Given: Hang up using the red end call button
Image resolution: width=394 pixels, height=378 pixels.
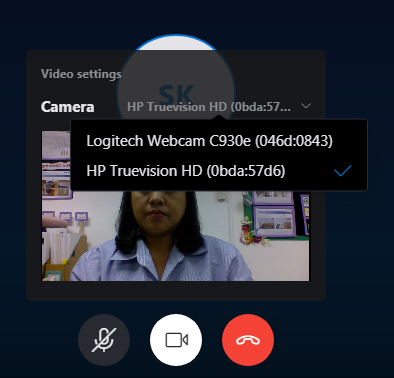Looking at the screenshot, I should click(248, 340).
